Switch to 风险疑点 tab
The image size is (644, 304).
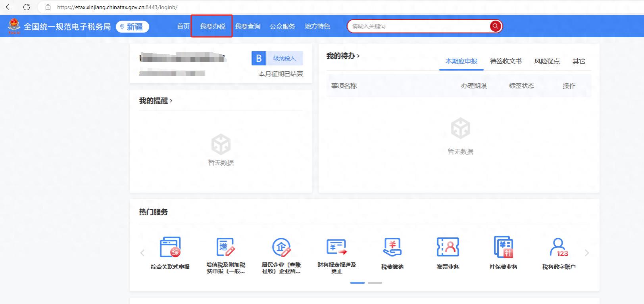click(547, 61)
